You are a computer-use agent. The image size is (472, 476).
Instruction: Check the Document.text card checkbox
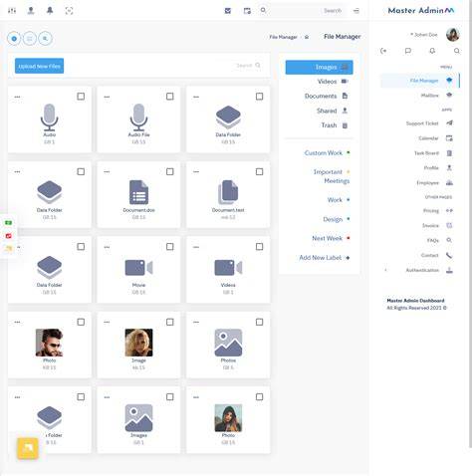260,171
